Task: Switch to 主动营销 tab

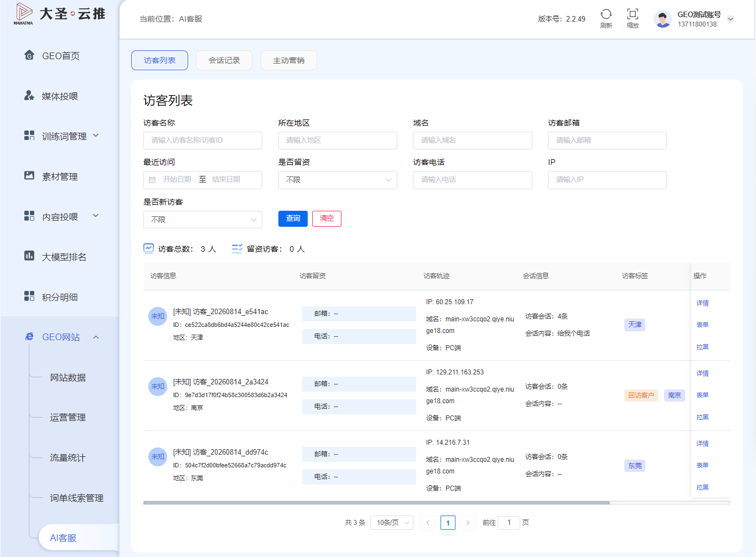Action: [x=288, y=60]
